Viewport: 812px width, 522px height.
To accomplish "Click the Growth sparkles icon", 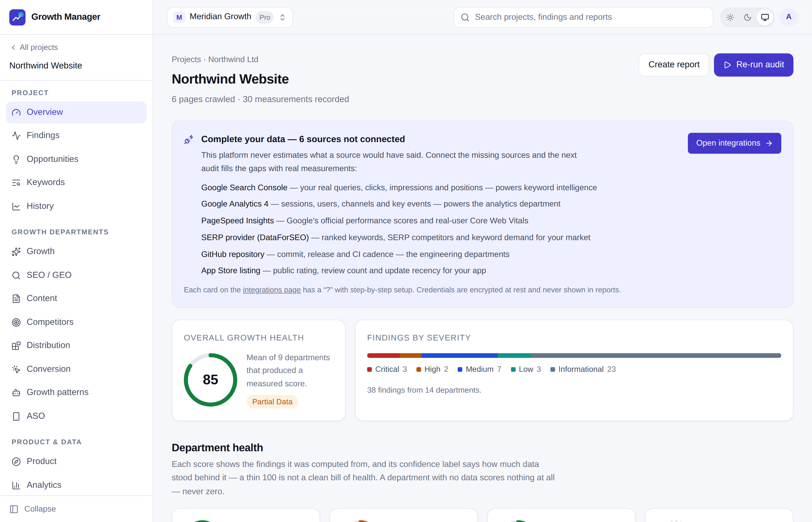I will click(16, 251).
